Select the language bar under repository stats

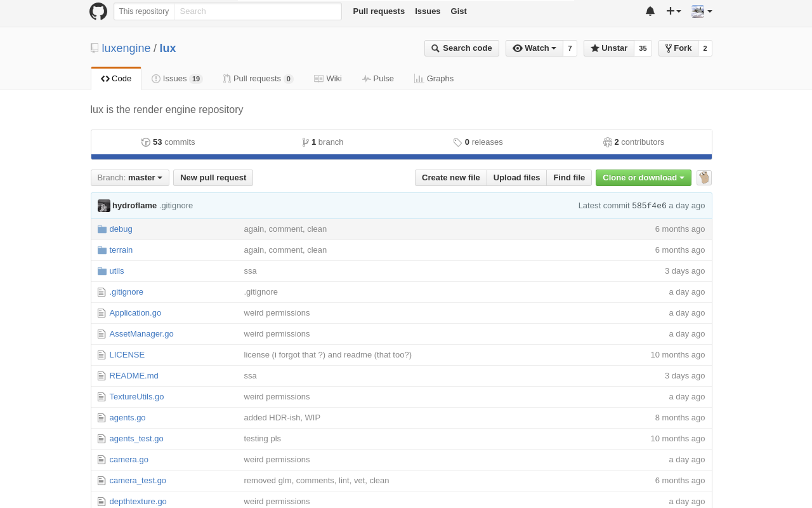point(402,157)
